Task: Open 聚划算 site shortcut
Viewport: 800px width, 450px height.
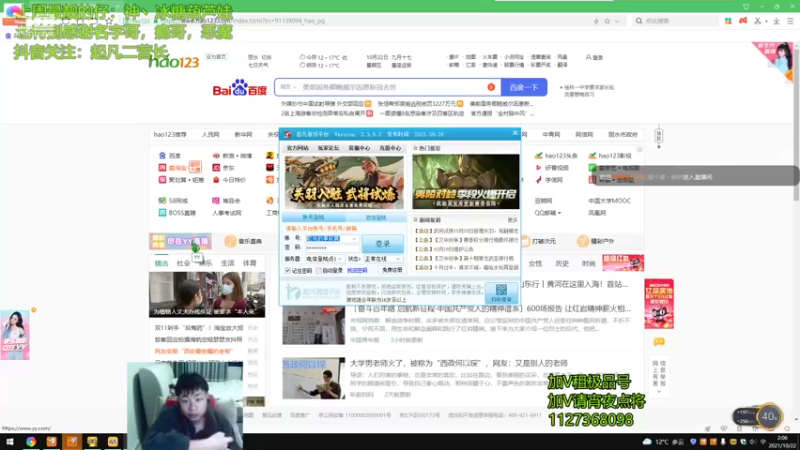Action: pos(181,180)
